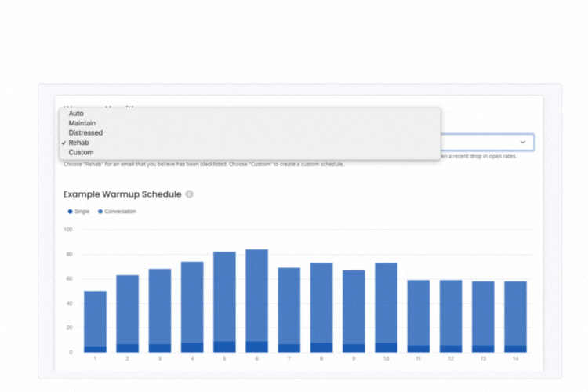Click the help text mentioning blacklisted email

click(204, 165)
